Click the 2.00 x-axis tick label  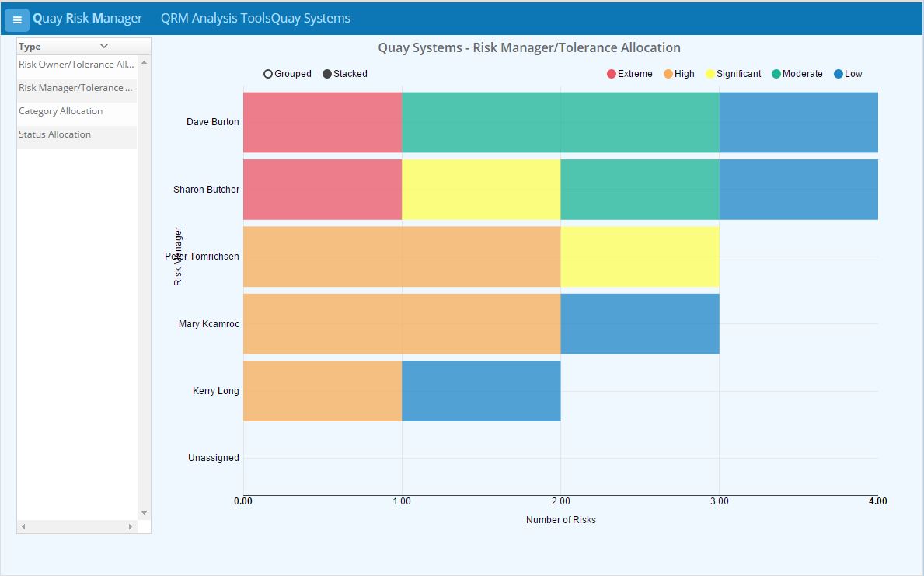click(561, 501)
